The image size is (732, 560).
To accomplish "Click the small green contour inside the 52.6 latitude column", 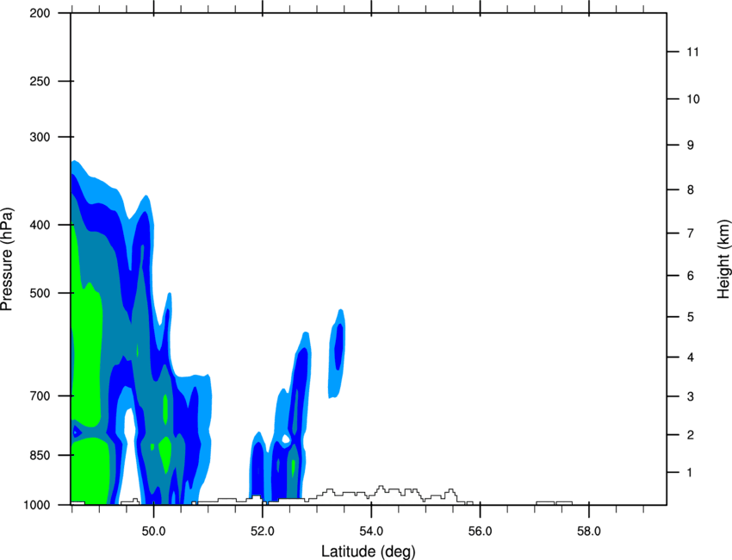I will tap(293, 468).
